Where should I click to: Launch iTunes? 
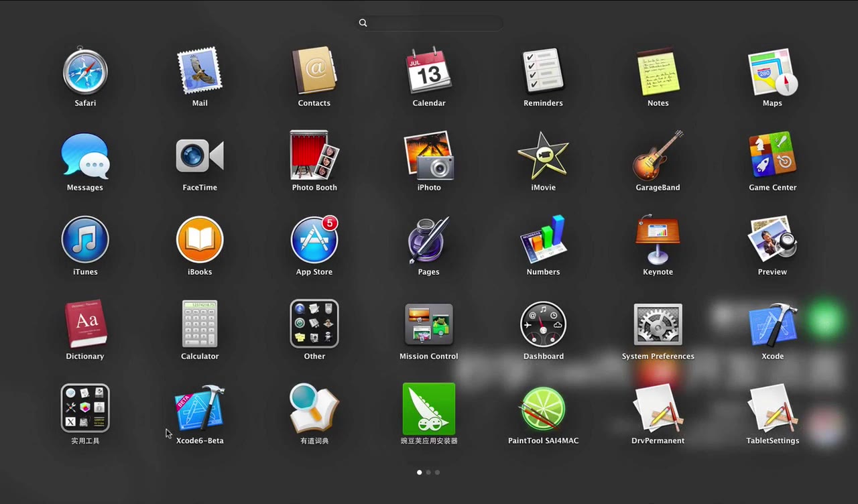tap(85, 239)
